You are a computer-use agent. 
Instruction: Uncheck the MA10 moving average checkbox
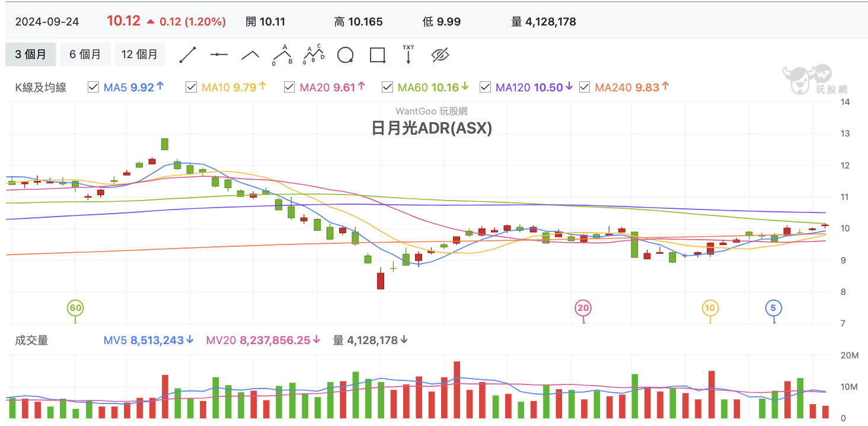coord(191,87)
